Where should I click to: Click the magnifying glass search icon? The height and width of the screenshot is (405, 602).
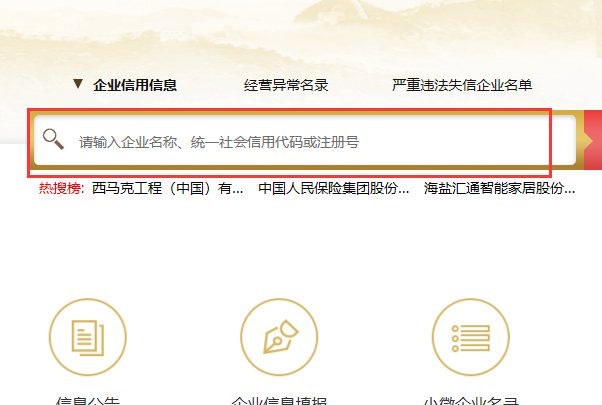click(x=53, y=139)
